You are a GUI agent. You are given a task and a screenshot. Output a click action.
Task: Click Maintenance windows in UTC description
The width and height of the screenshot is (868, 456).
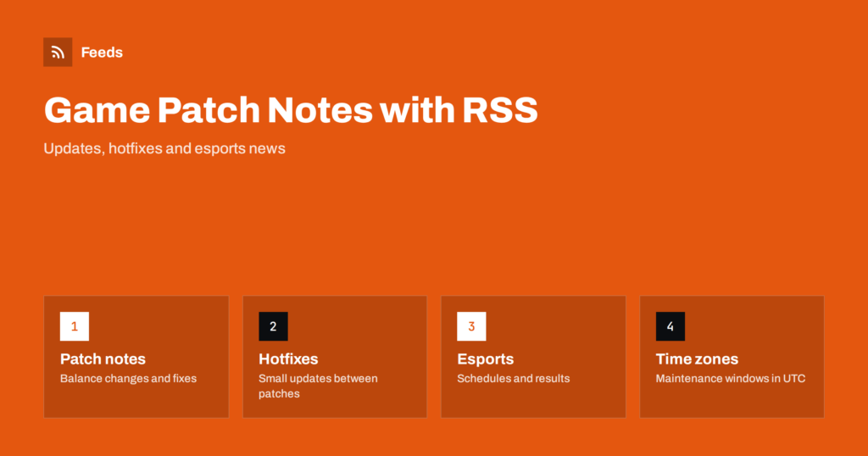click(x=730, y=379)
